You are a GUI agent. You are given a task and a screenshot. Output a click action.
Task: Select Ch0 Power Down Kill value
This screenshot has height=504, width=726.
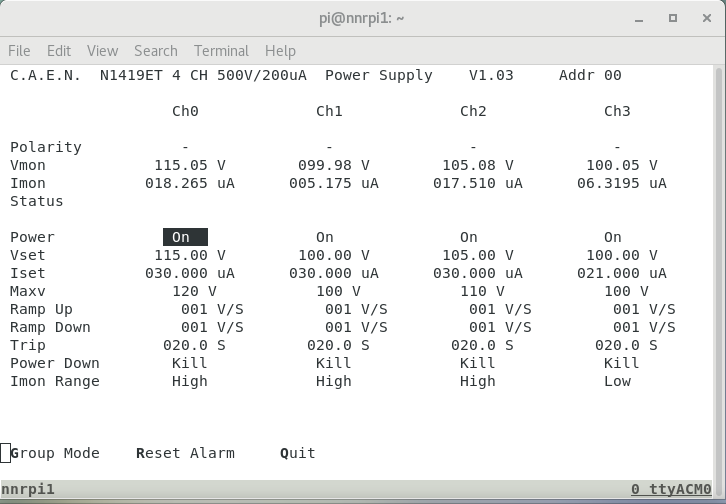coord(189,363)
